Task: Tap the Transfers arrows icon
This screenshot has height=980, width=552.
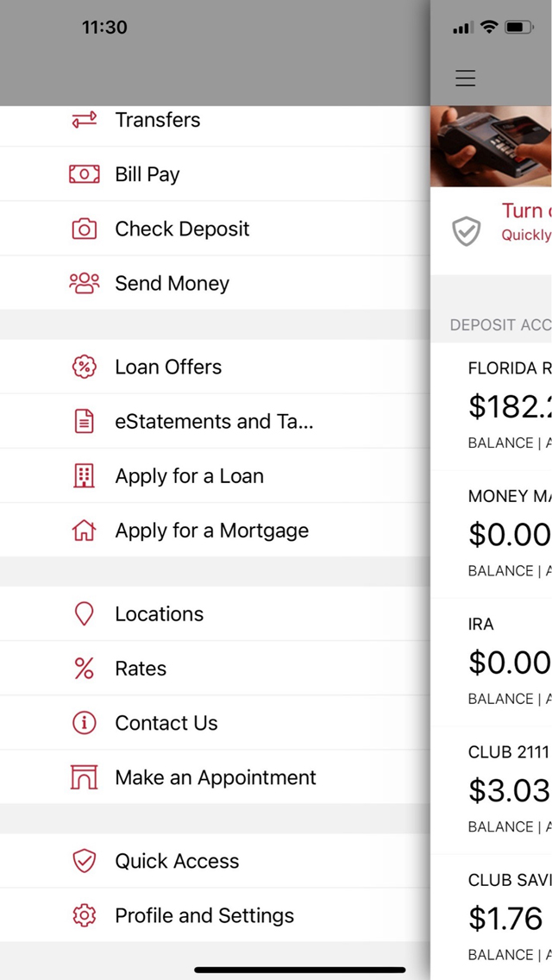Action: (85, 119)
